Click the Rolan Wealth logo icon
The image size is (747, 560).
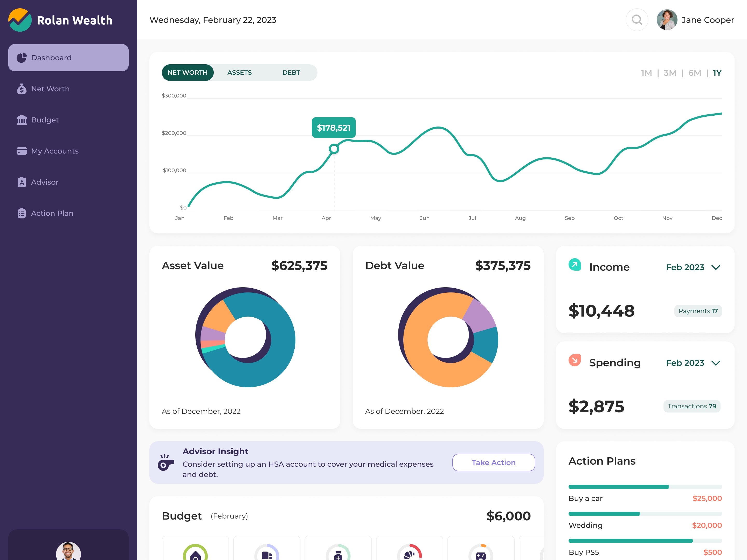20,20
